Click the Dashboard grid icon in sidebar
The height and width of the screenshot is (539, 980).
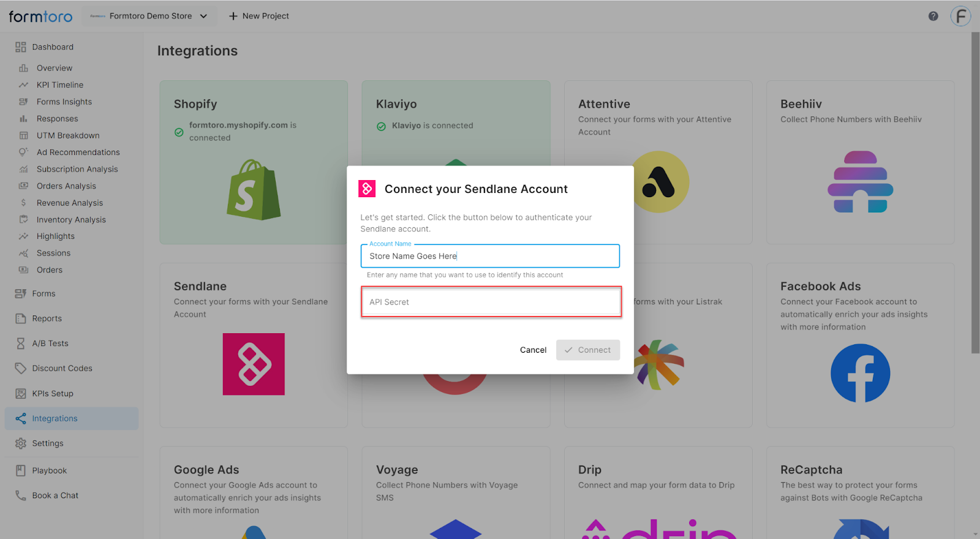21,47
